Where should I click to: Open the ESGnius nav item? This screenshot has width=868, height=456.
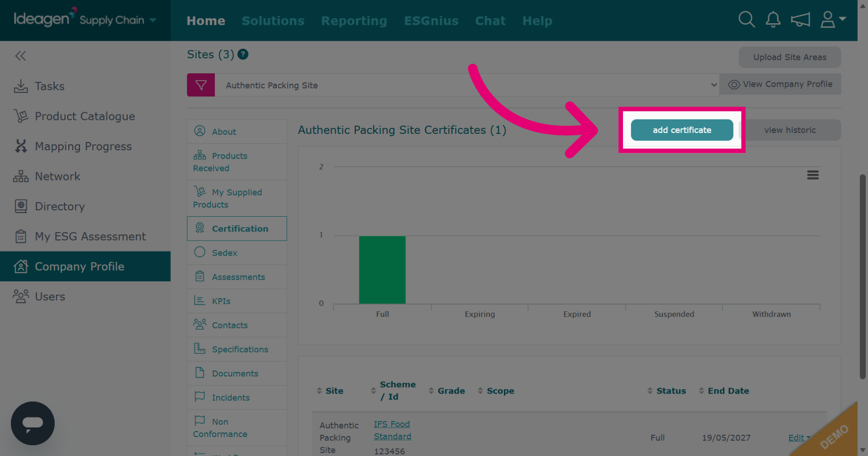pyautogui.click(x=431, y=21)
